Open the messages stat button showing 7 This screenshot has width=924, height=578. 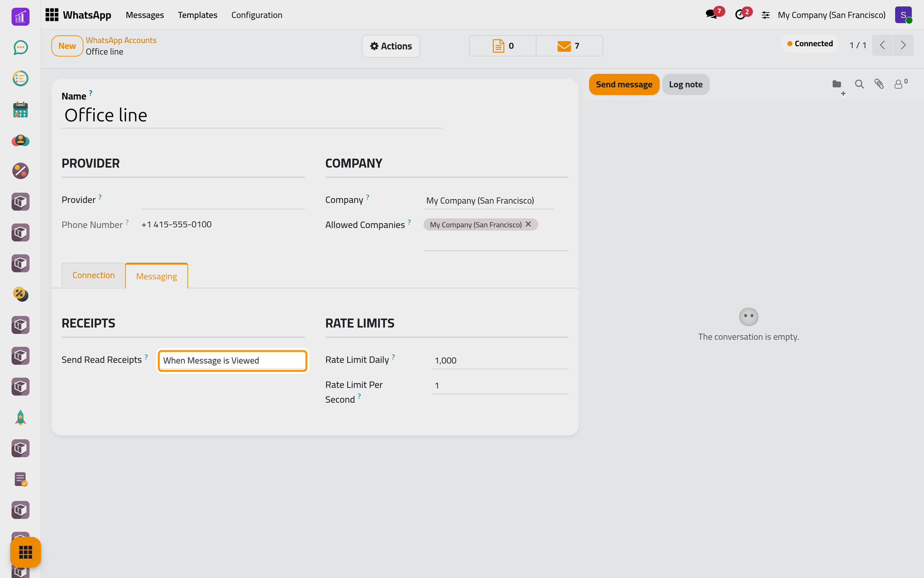[x=569, y=46]
